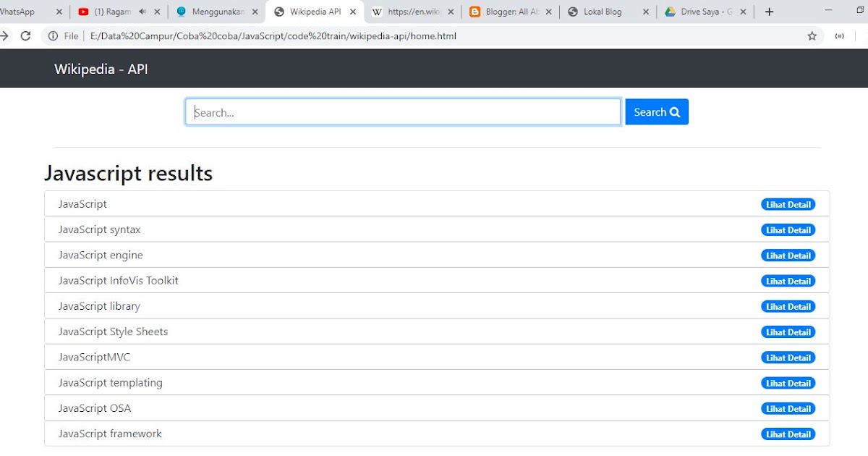Open the extension icon beside the bookmark star

839,35
